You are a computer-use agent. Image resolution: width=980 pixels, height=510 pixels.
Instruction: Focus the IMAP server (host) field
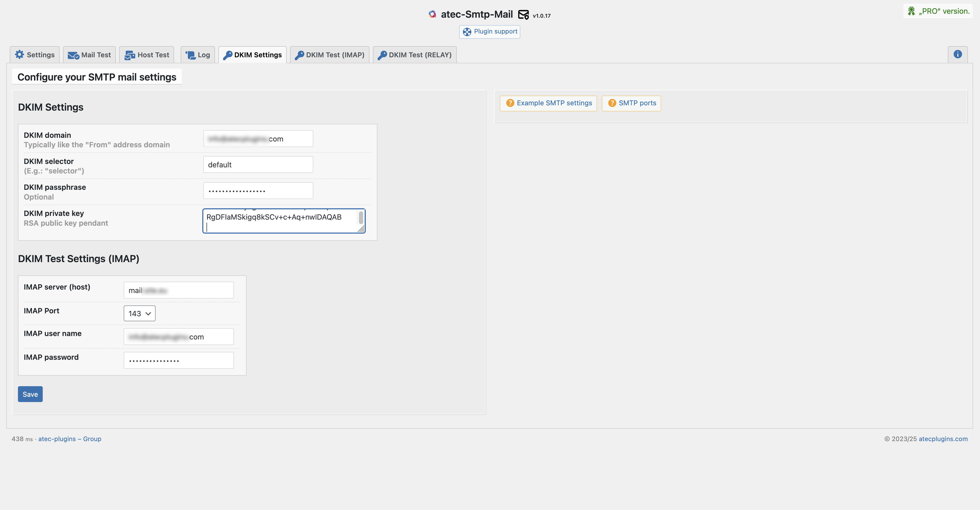tap(179, 290)
